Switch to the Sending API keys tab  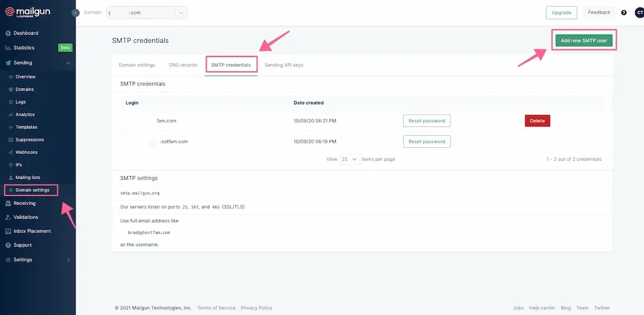pyautogui.click(x=284, y=65)
